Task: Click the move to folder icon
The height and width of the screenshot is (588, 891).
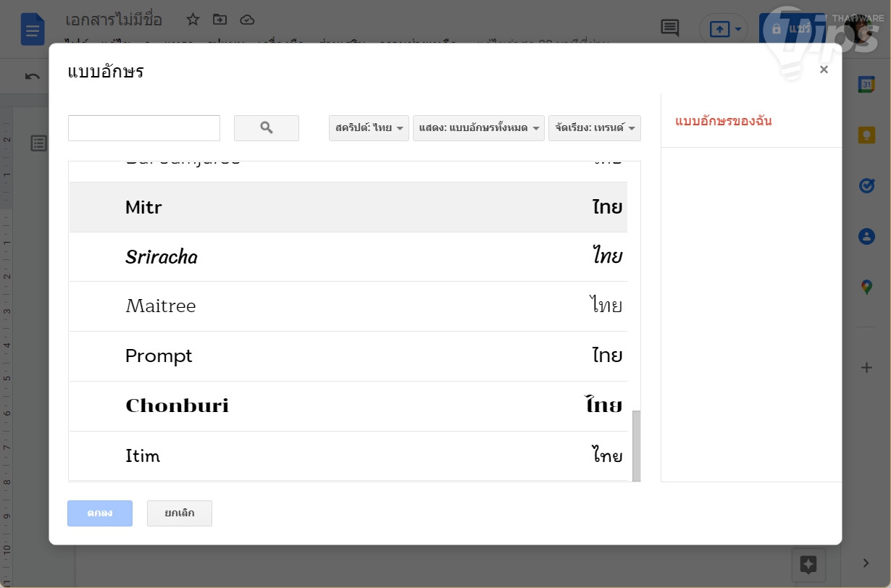Action: [220, 20]
